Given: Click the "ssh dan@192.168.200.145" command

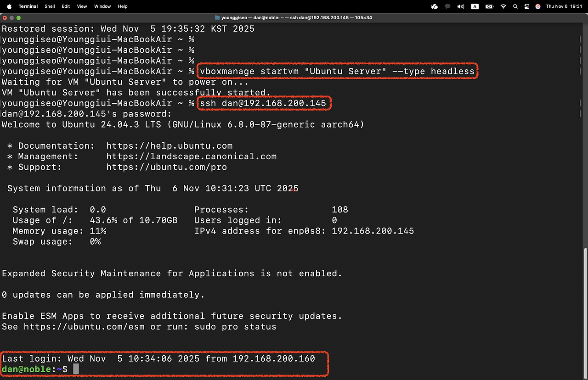Looking at the screenshot, I should point(263,103).
